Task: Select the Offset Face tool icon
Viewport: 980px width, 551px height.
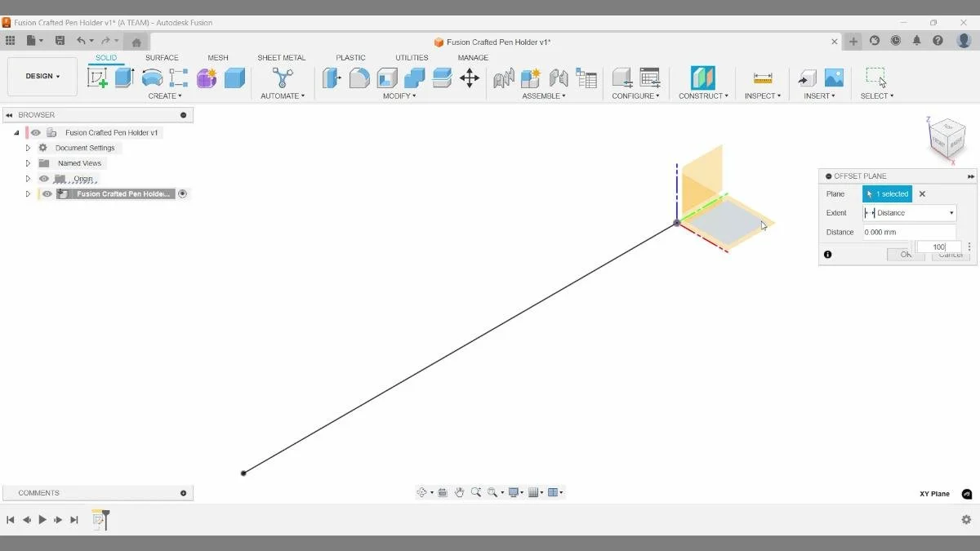Action: coord(442,78)
